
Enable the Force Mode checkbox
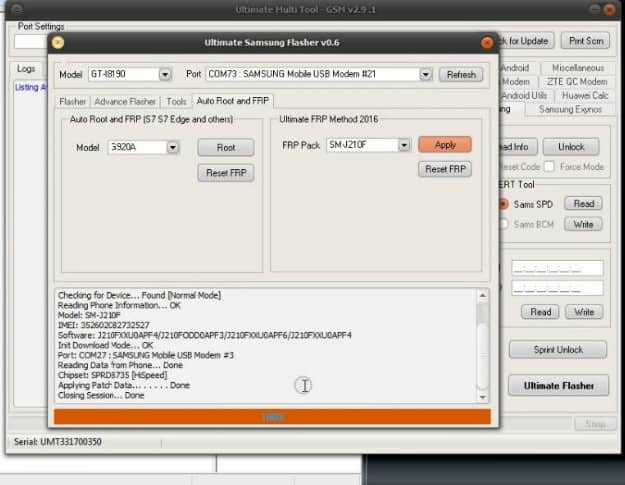tap(552, 167)
